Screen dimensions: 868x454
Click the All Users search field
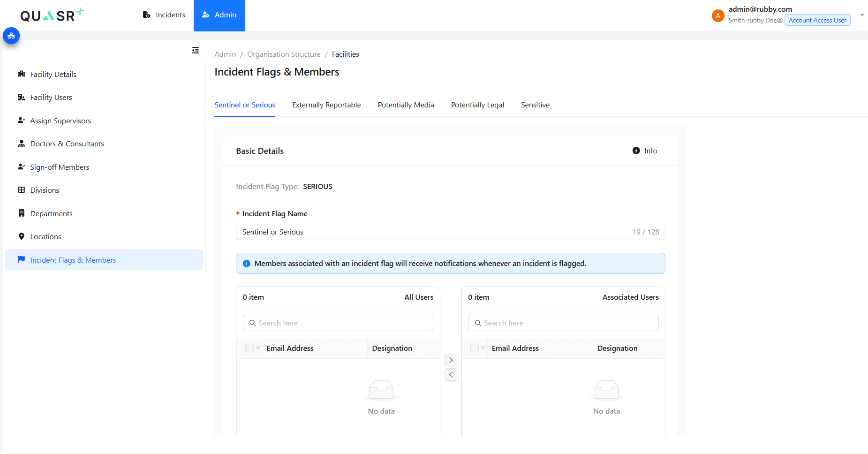(338, 323)
